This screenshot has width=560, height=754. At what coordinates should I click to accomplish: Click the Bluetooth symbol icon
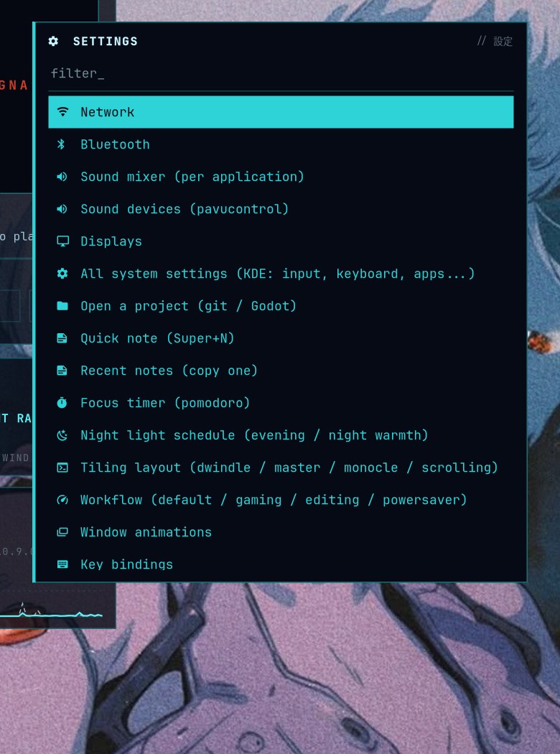[x=61, y=144]
